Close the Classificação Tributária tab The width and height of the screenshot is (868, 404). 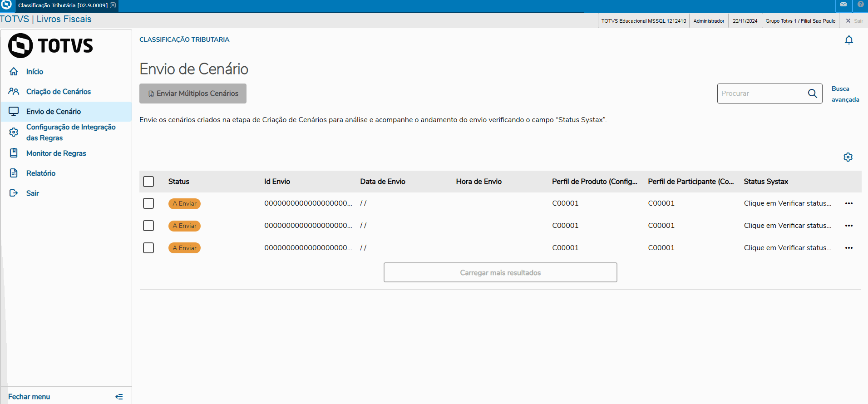coord(113,5)
